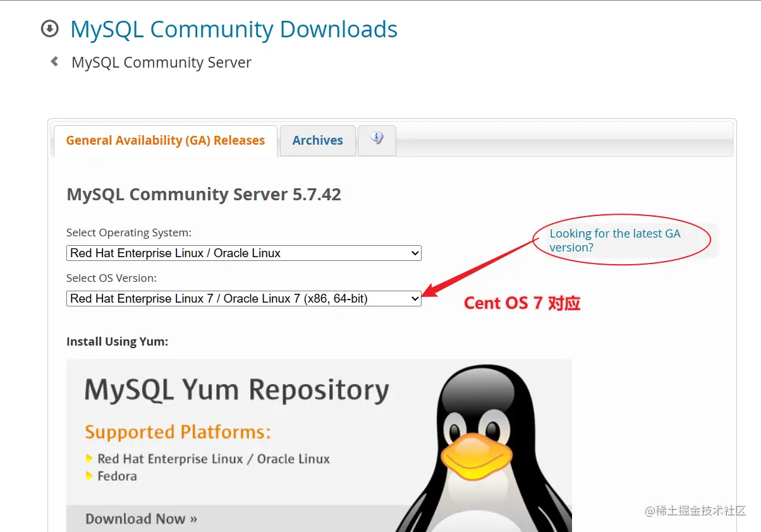Viewport: 761px width, 532px height.
Task: Click 'Red Hat Enterprise Linux / Oracle Linux' bullet
Action: (214, 459)
